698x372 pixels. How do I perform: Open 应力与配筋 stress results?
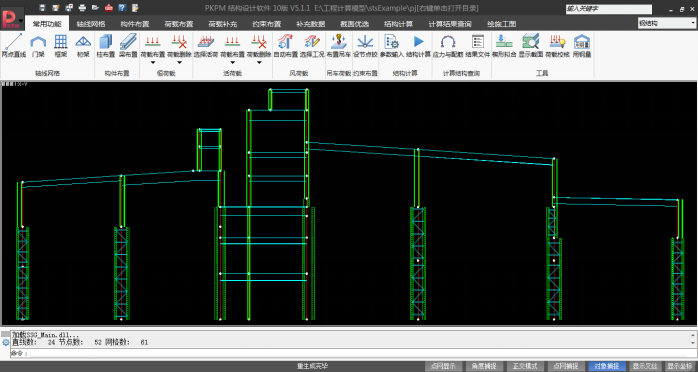coord(448,46)
